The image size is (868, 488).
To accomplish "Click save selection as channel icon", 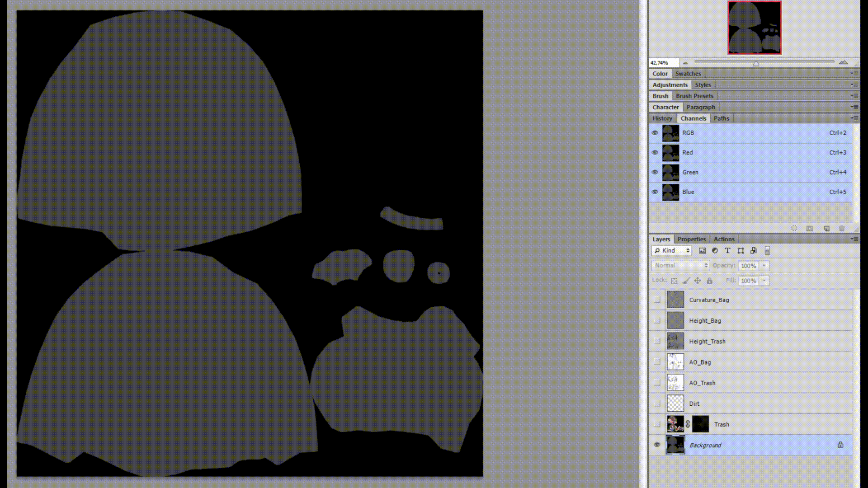I will (810, 229).
